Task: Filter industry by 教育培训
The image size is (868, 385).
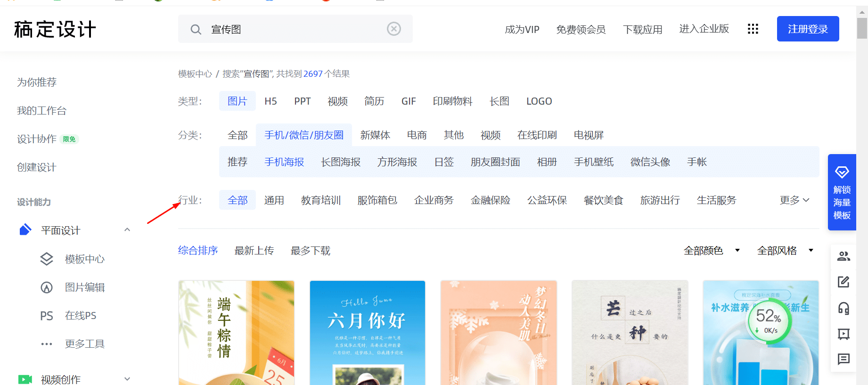Action: [321, 200]
